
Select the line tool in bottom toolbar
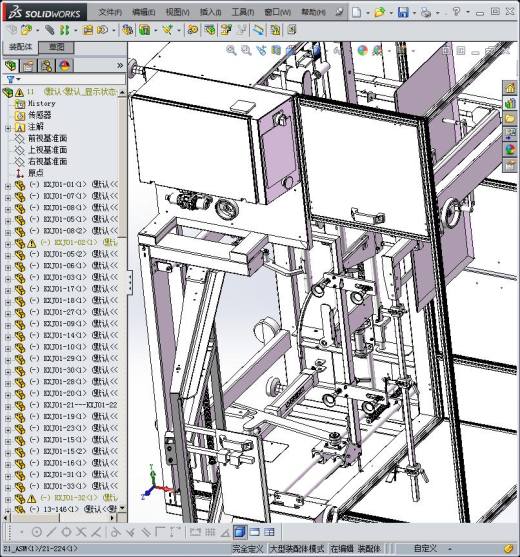[x=51, y=532]
